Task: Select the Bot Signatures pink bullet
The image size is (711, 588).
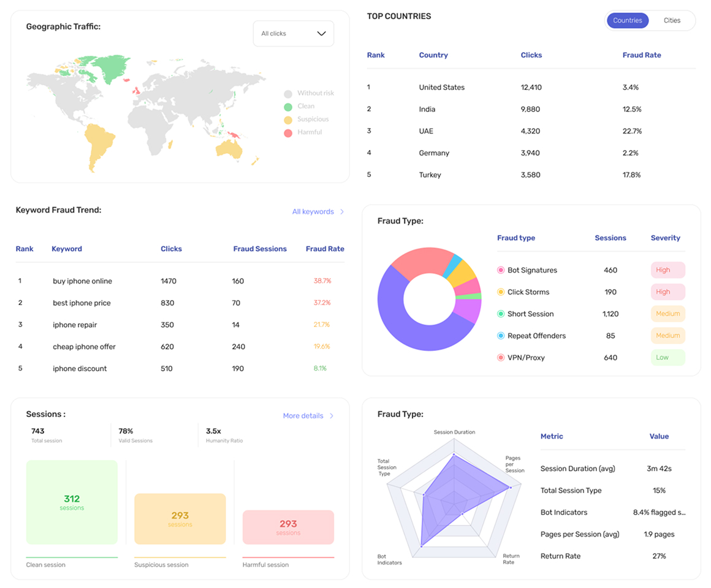Action: pyautogui.click(x=501, y=270)
